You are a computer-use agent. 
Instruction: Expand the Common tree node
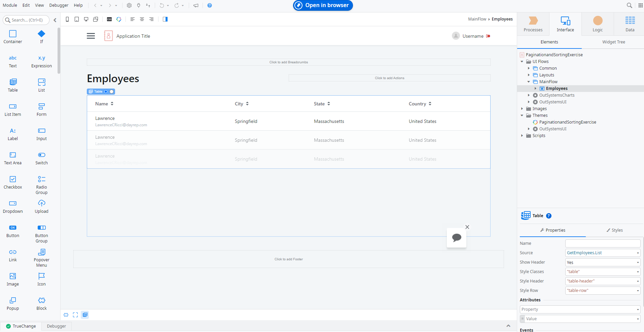point(529,68)
